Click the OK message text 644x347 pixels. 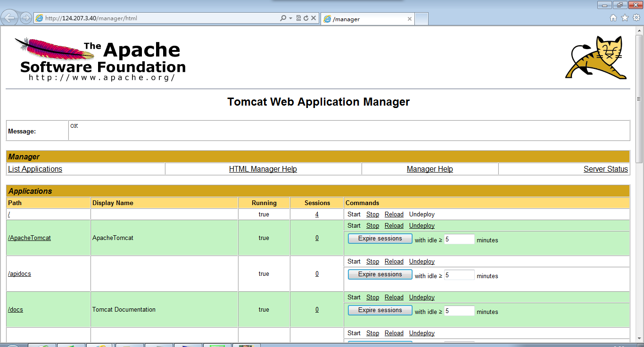[74, 126]
